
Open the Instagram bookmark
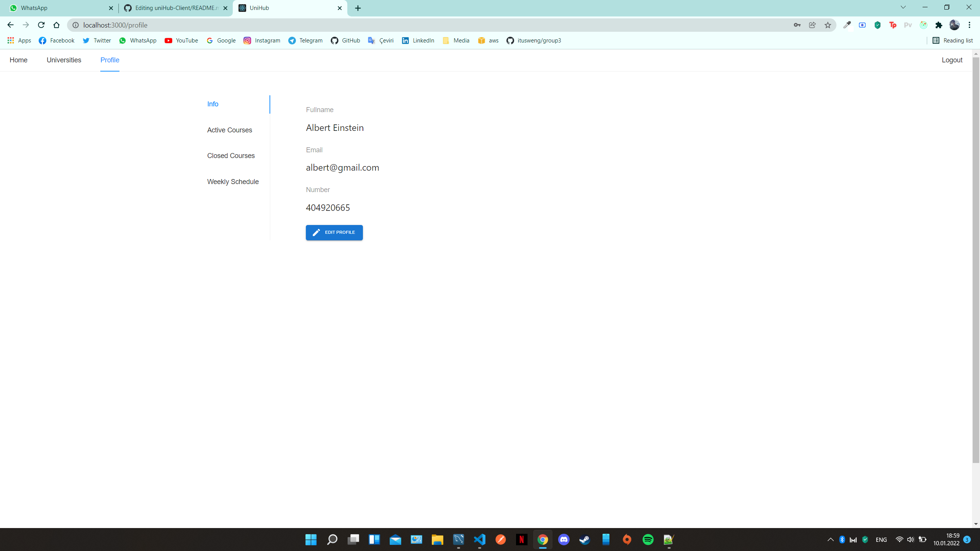point(262,40)
